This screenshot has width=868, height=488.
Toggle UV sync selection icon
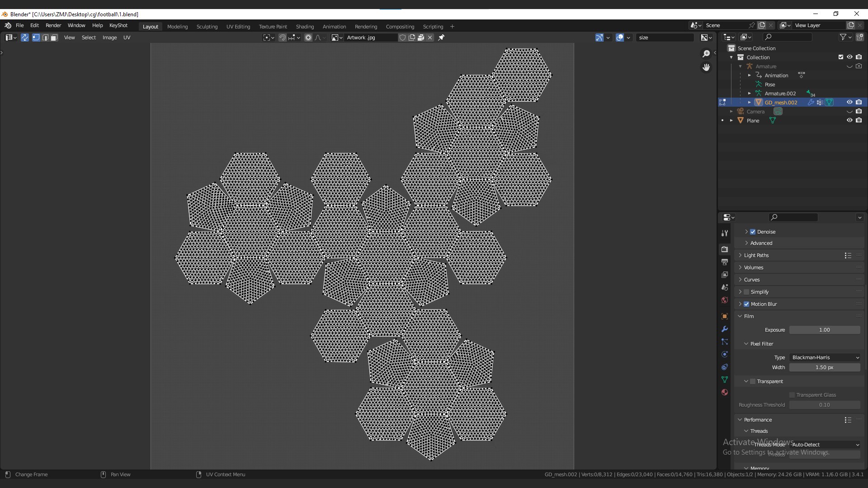(25, 38)
